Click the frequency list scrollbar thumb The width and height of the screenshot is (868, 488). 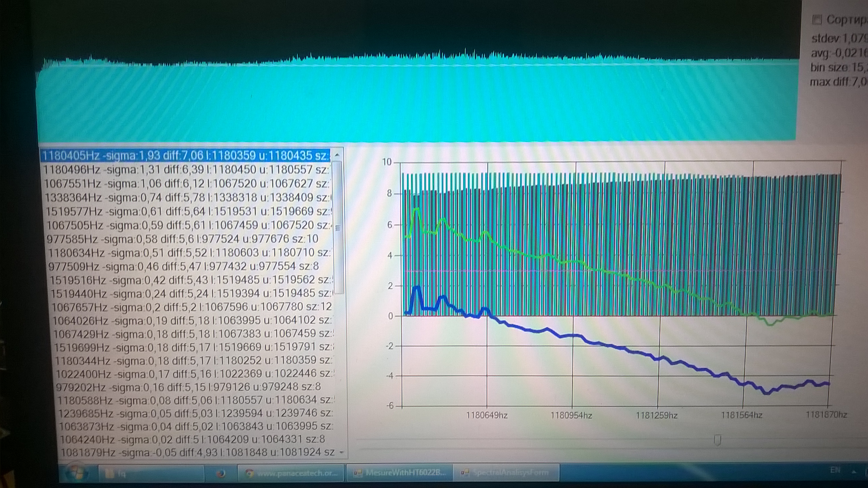coord(338,228)
